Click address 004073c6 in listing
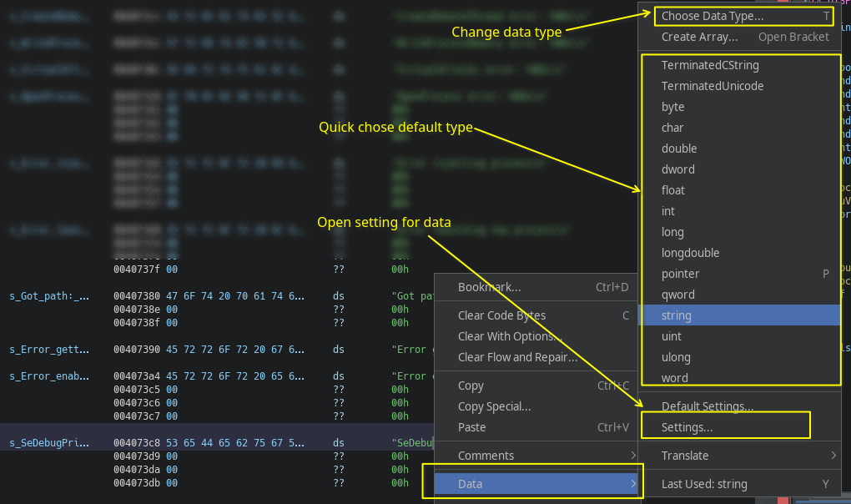 click(x=137, y=402)
